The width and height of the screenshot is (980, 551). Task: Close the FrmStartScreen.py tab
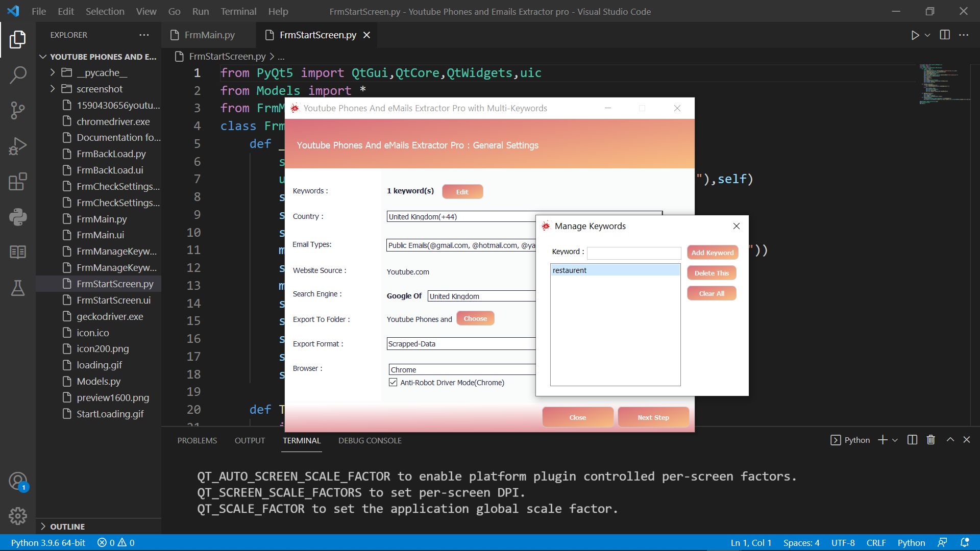[x=366, y=35]
